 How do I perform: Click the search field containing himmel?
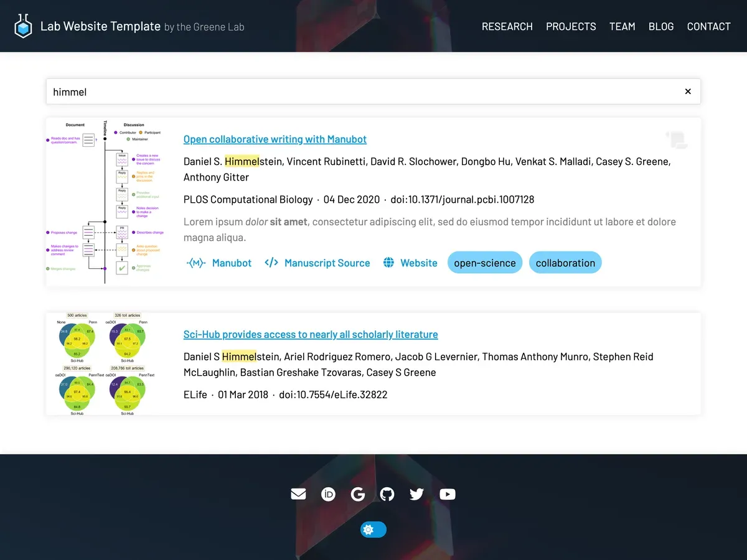361,91
